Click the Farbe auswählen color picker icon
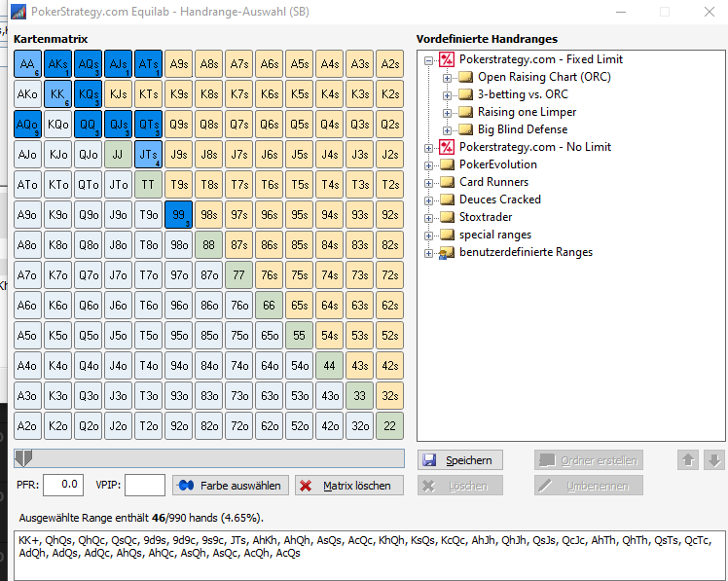Viewport: 728px width, 581px height. tap(186, 486)
